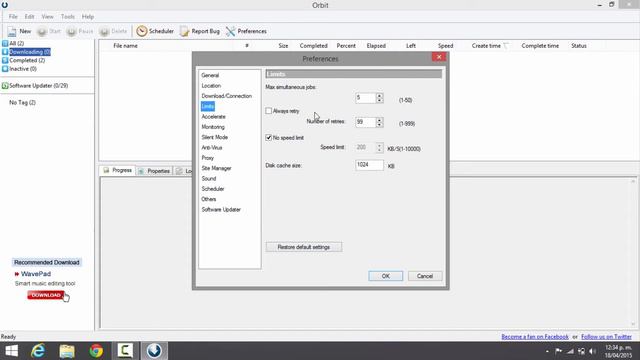Sort by the Status column header
Image resolution: width=640 pixels, height=360 pixels.
pyautogui.click(x=579, y=46)
